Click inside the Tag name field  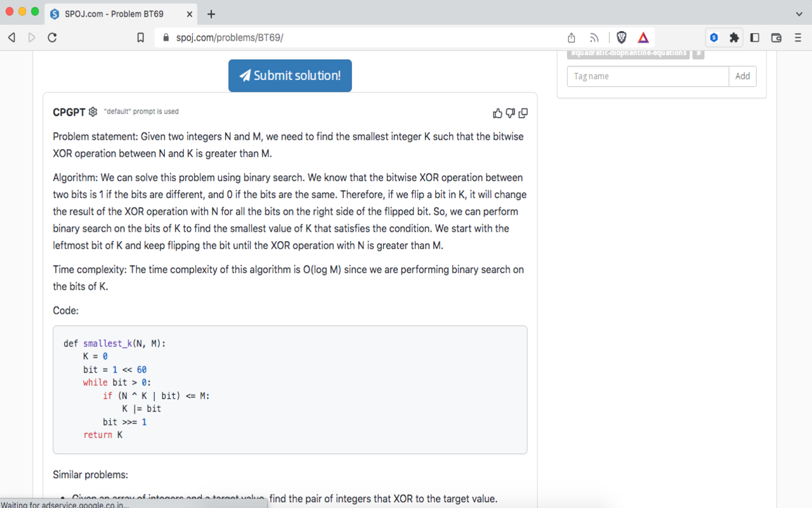(x=647, y=76)
